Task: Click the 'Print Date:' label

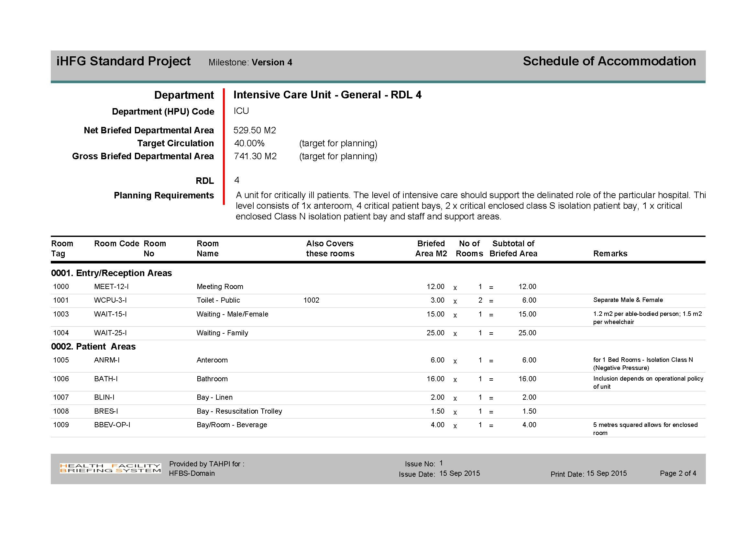Action: (x=567, y=474)
